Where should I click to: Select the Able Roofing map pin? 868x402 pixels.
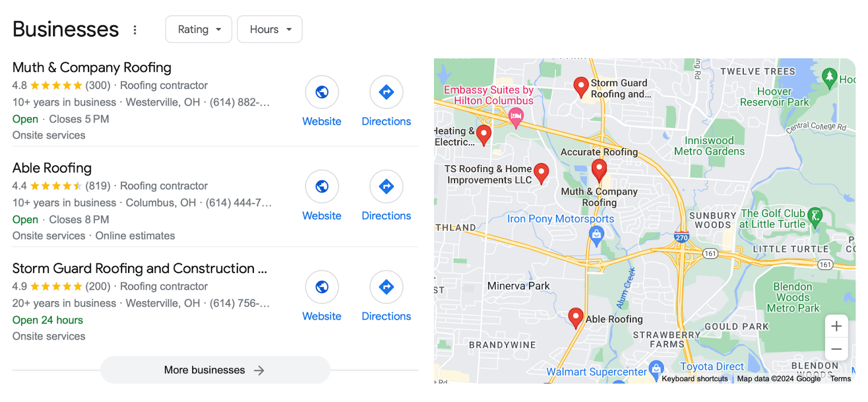point(576,318)
